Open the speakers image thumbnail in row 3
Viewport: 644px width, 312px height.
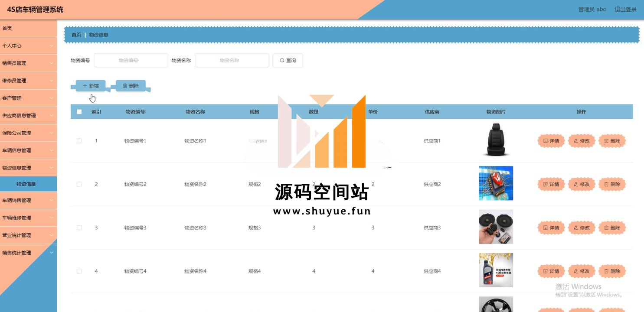pos(496,227)
